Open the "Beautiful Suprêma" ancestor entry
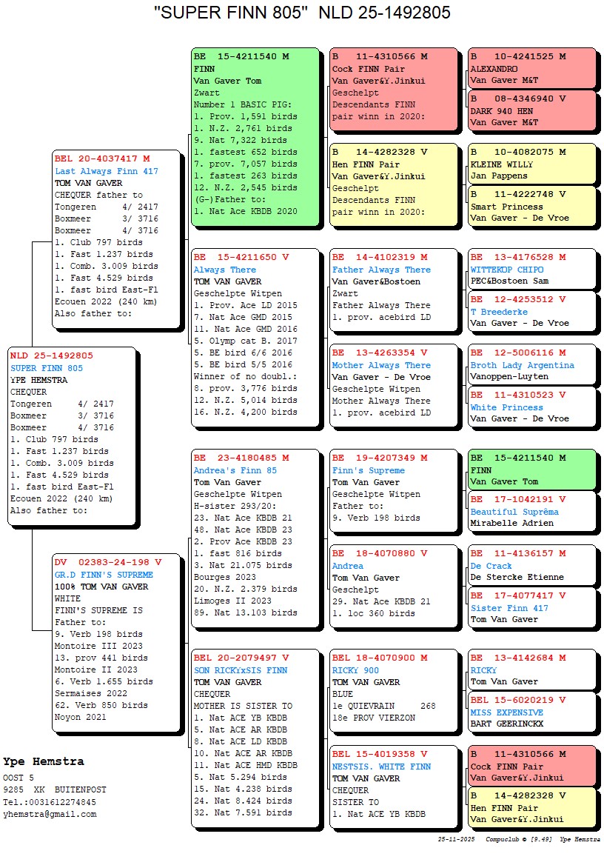This screenshot has height=868, width=604. [x=514, y=512]
